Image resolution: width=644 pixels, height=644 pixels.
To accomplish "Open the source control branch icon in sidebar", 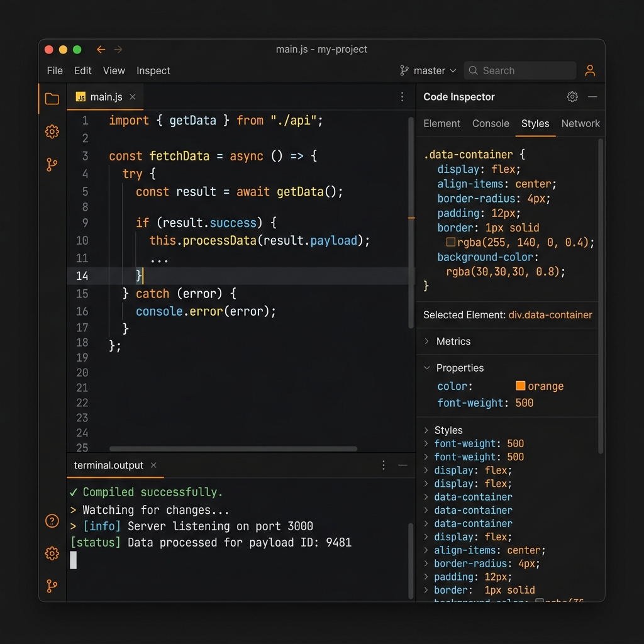I will tap(52, 164).
